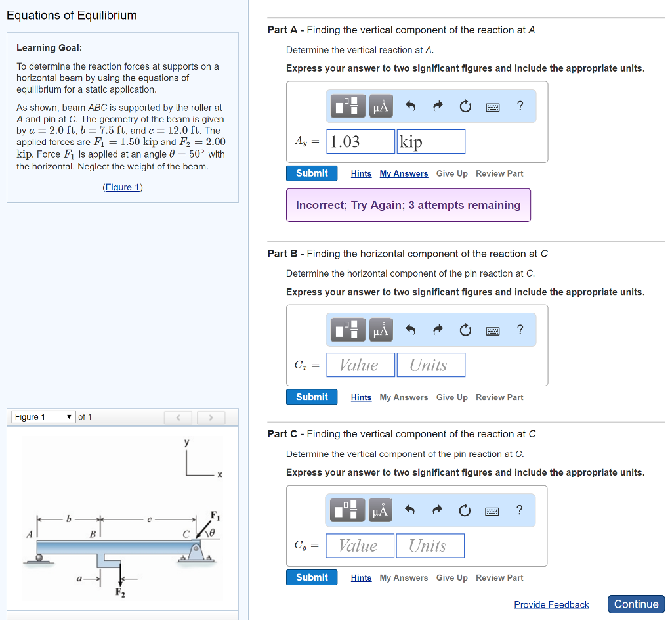Open Hints for Part B
Screen dimensions: 672x620
(x=361, y=397)
